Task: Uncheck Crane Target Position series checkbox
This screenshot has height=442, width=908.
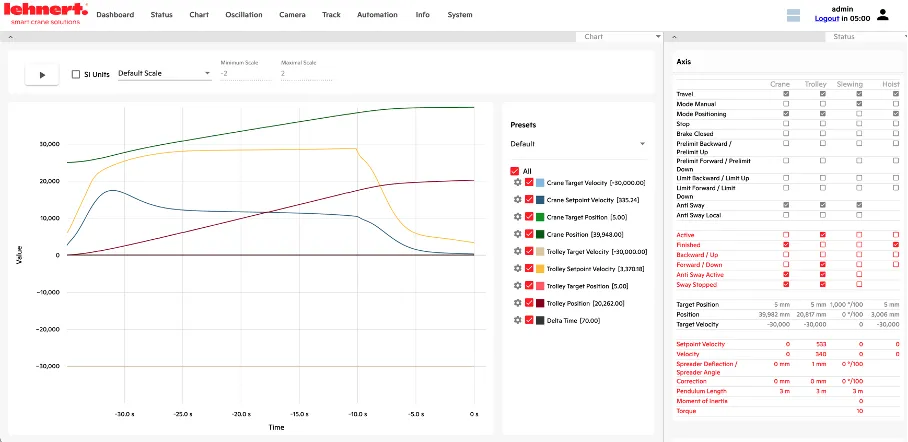Action: [x=529, y=217]
